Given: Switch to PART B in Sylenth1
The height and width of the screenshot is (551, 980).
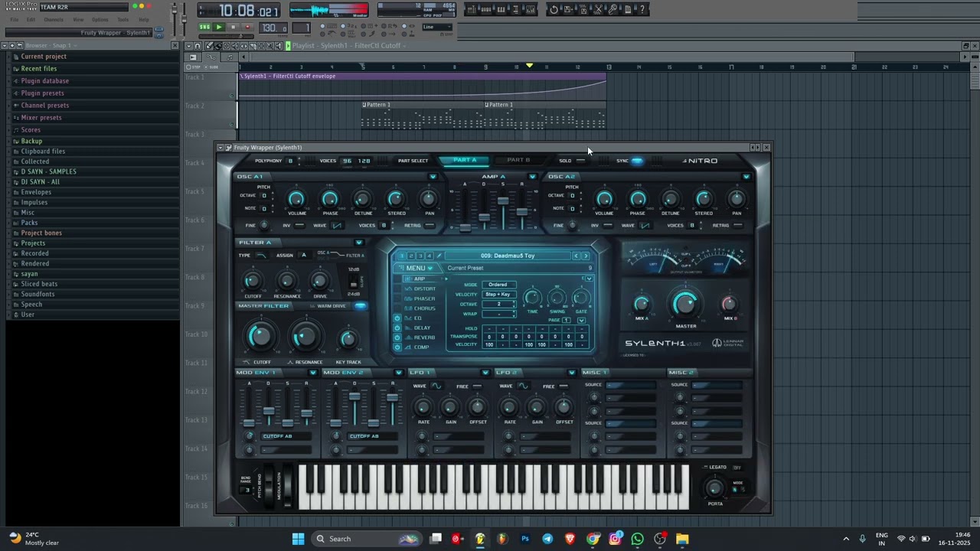Looking at the screenshot, I should [x=518, y=161].
